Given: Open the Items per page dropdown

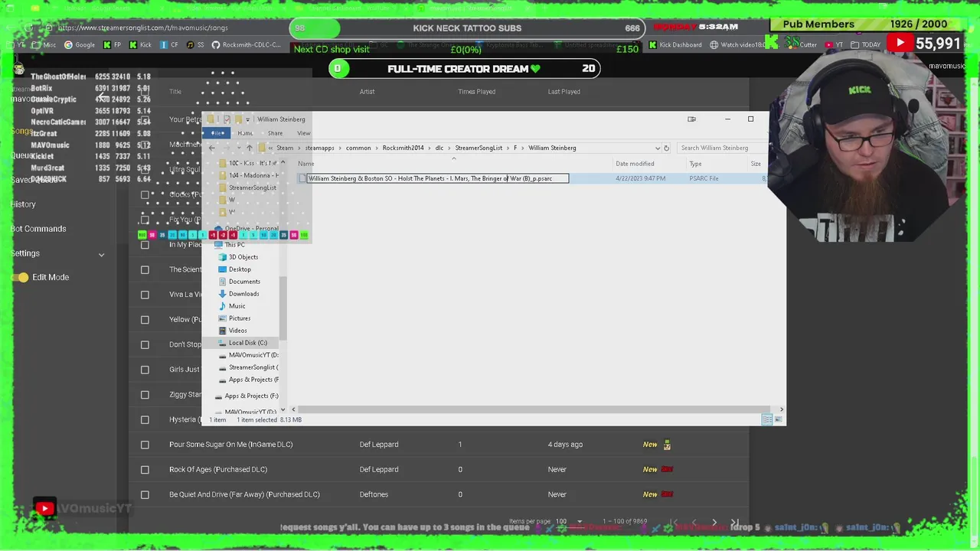Looking at the screenshot, I should pyautogui.click(x=569, y=521).
